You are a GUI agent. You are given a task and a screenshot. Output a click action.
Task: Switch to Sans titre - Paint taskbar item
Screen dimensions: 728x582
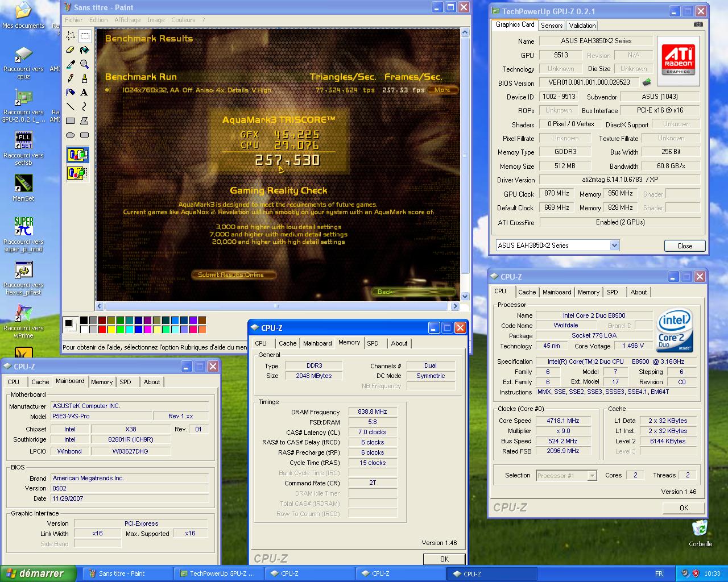(127, 573)
